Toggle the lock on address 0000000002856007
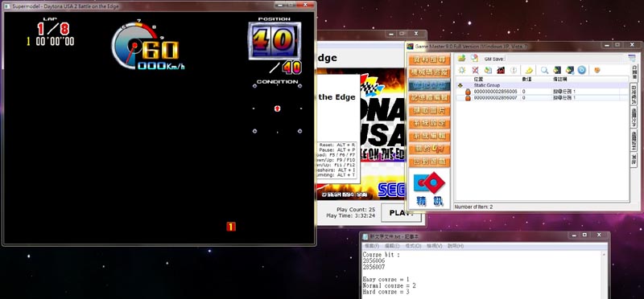 tap(468, 97)
